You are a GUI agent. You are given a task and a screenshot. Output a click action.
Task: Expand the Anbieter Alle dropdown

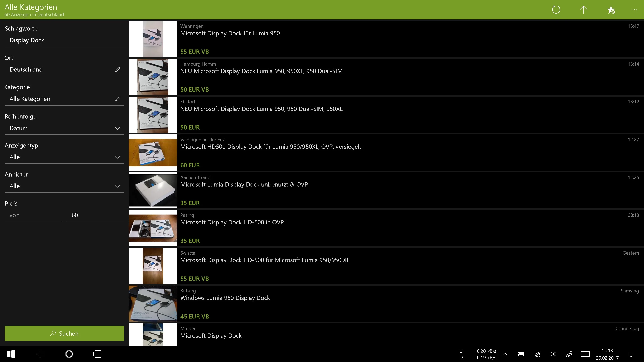click(64, 186)
